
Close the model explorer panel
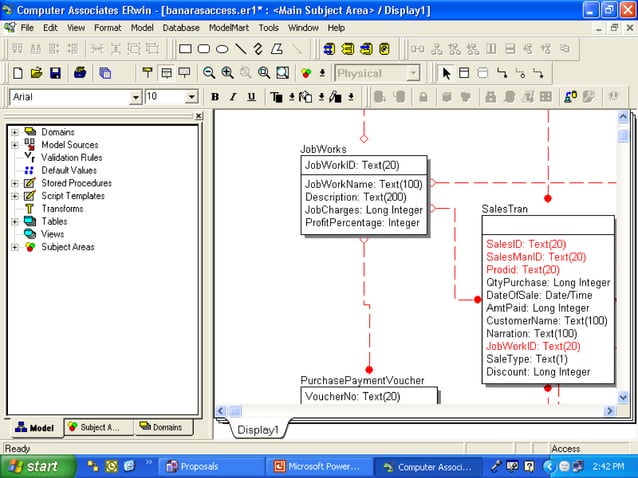point(198,116)
